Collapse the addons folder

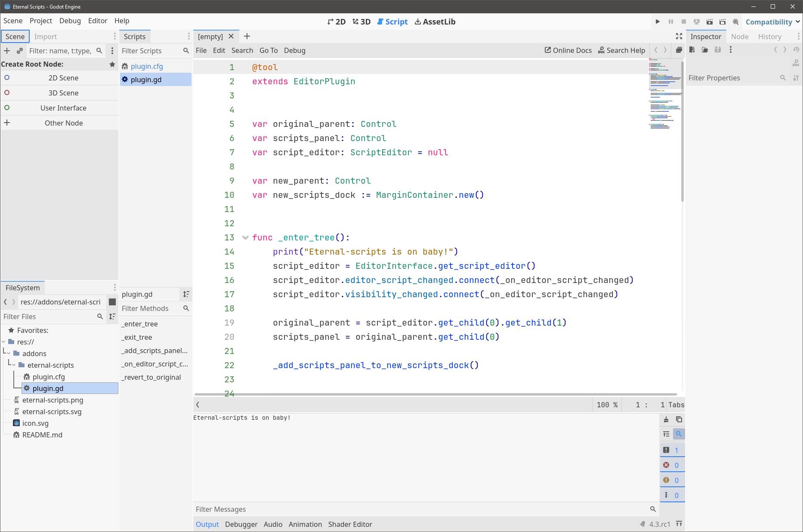[9, 354]
